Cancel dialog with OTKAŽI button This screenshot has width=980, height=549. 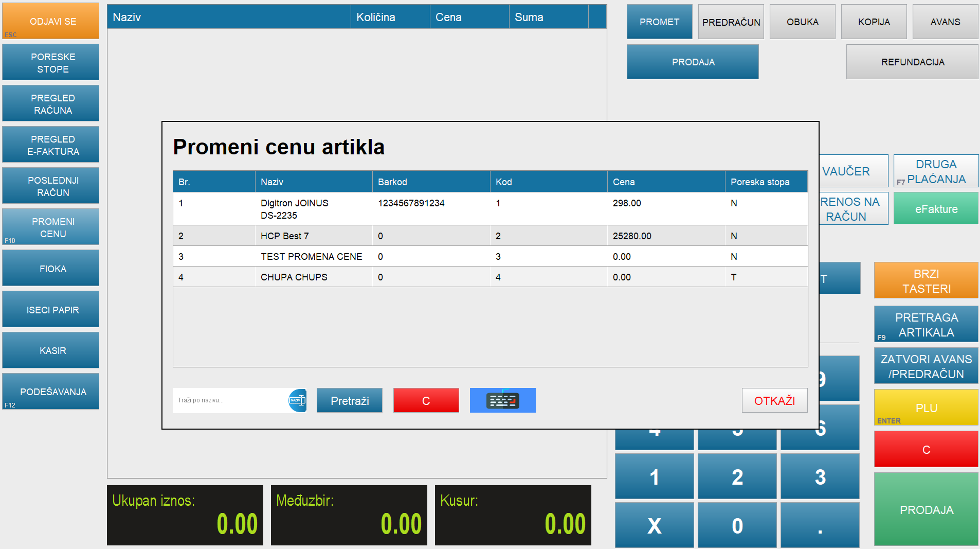pyautogui.click(x=774, y=400)
